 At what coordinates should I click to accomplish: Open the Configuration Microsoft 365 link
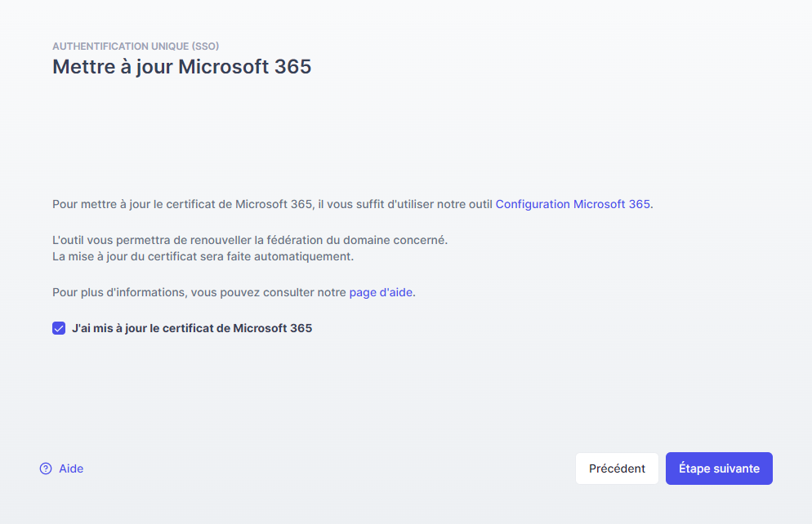point(572,204)
